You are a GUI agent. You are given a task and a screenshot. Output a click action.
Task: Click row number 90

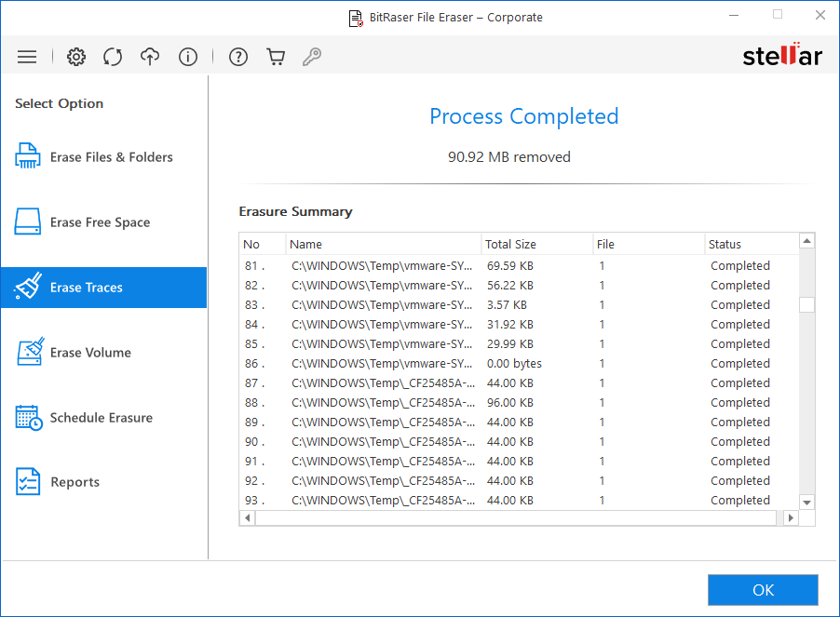(254, 441)
